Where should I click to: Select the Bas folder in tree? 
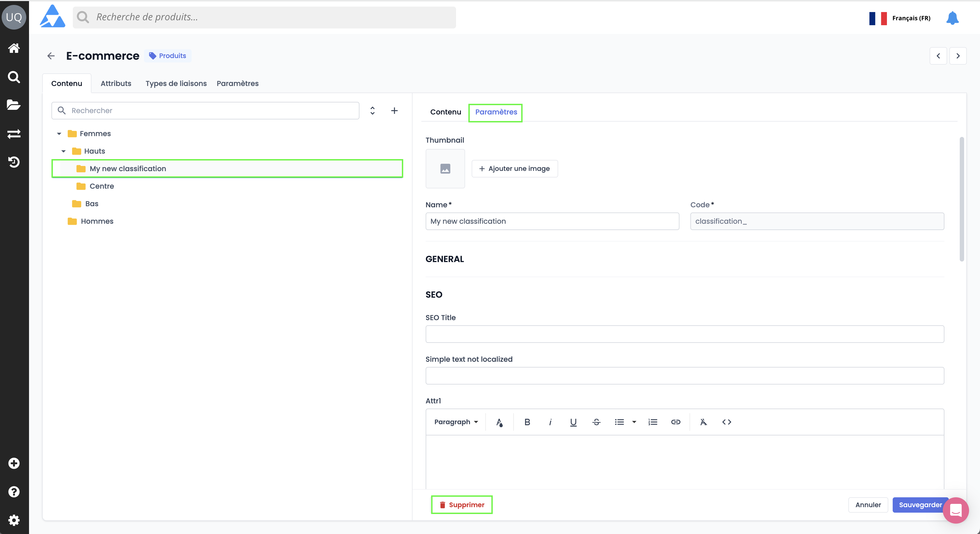[92, 204]
